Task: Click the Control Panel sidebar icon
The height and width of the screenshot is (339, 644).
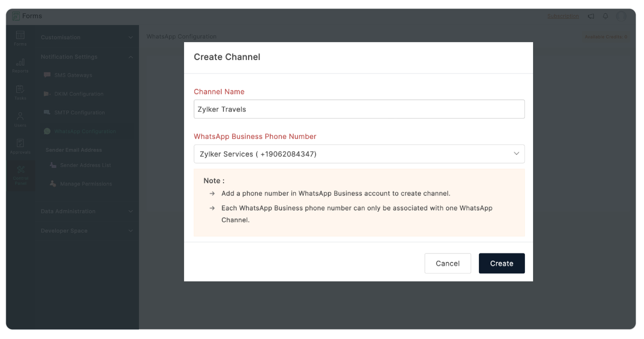Action: (x=21, y=175)
